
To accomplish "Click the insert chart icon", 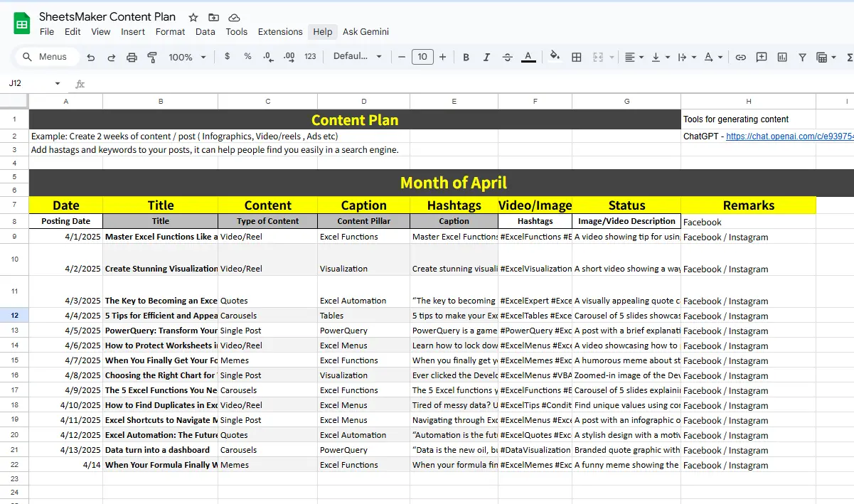I will pos(782,57).
